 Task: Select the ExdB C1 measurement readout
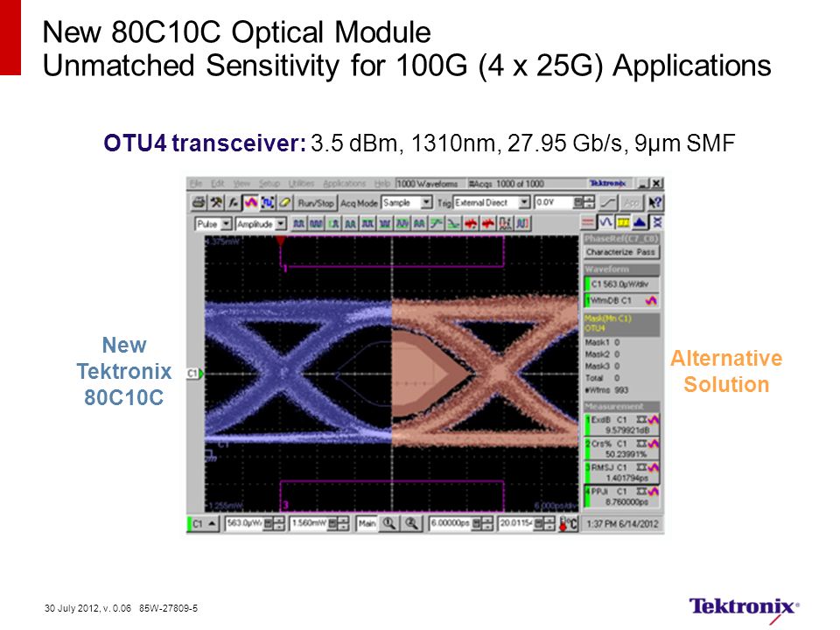621,425
